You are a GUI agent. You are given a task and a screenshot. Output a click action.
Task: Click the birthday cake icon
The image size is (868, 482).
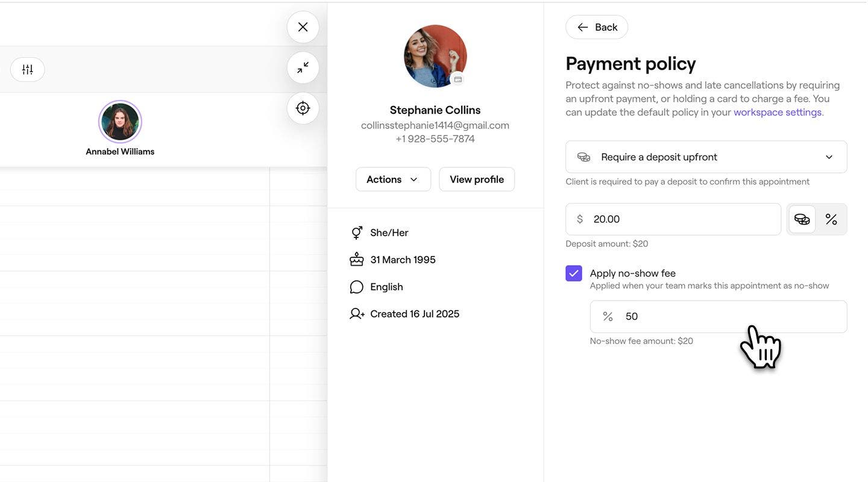(357, 260)
